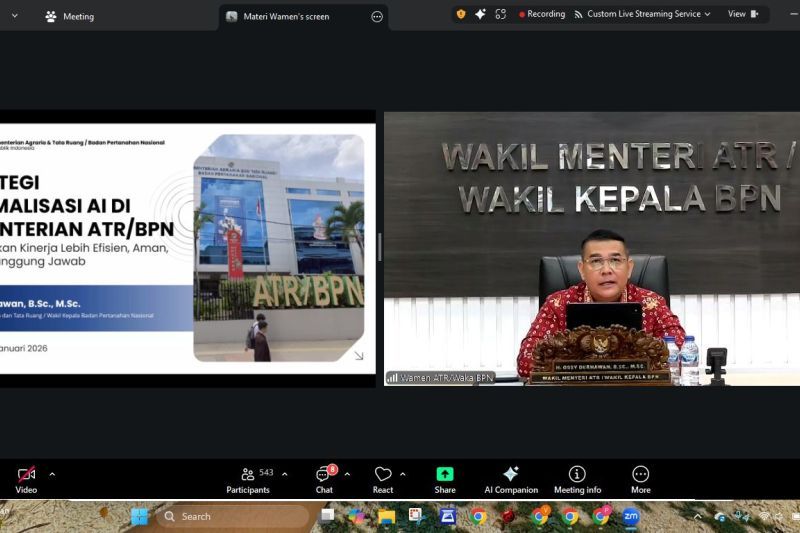Screen dimensions: 800x533
Task: Click the Windows taskbar Search box
Action: (232, 516)
